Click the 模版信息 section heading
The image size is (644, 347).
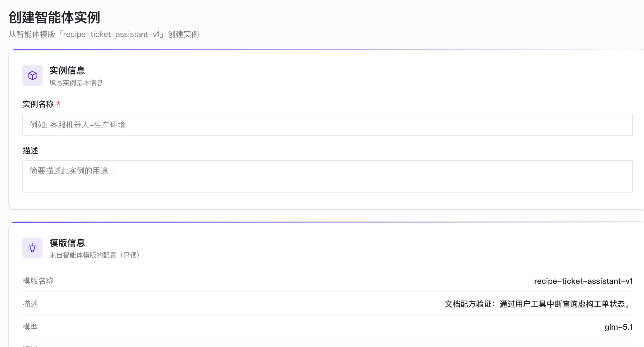click(67, 243)
